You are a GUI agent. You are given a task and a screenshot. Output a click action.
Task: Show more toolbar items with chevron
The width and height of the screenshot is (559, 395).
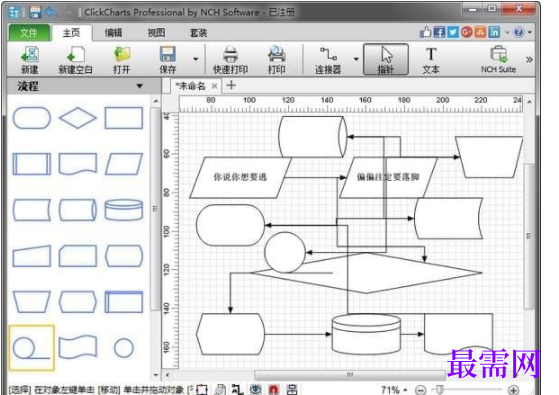[x=529, y=60]
